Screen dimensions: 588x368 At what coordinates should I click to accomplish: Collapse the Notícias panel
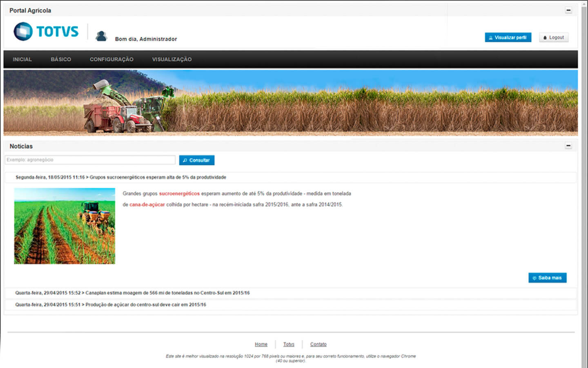coord(568,146)
